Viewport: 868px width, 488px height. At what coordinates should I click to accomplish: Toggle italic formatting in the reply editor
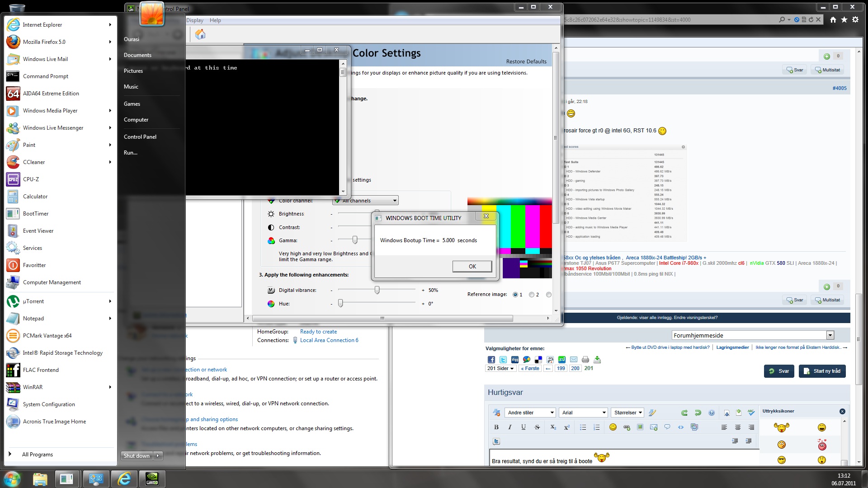[510, 427]
